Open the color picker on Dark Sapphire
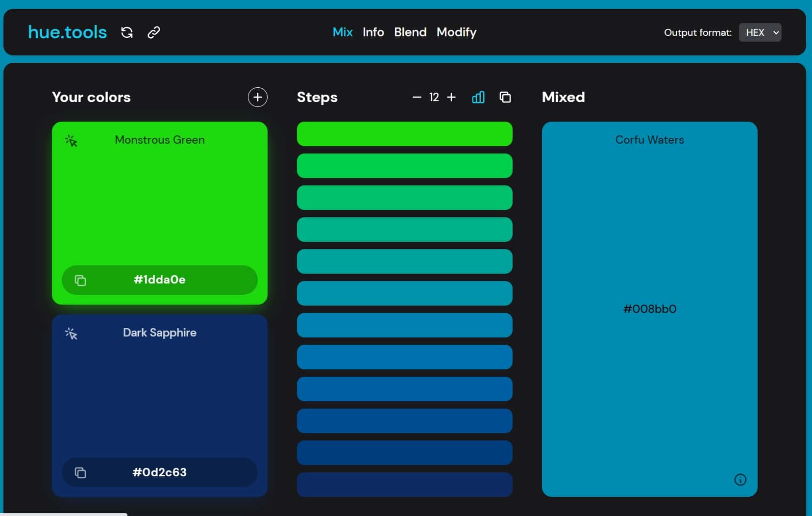Viewport: 812px width, 516px height. 72,333
